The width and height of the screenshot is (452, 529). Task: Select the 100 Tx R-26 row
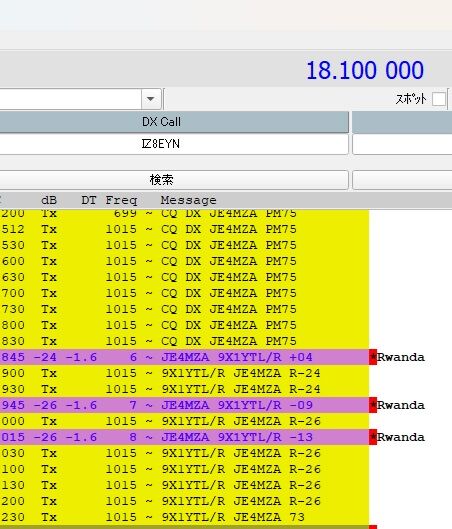click(x=185, y=469)
